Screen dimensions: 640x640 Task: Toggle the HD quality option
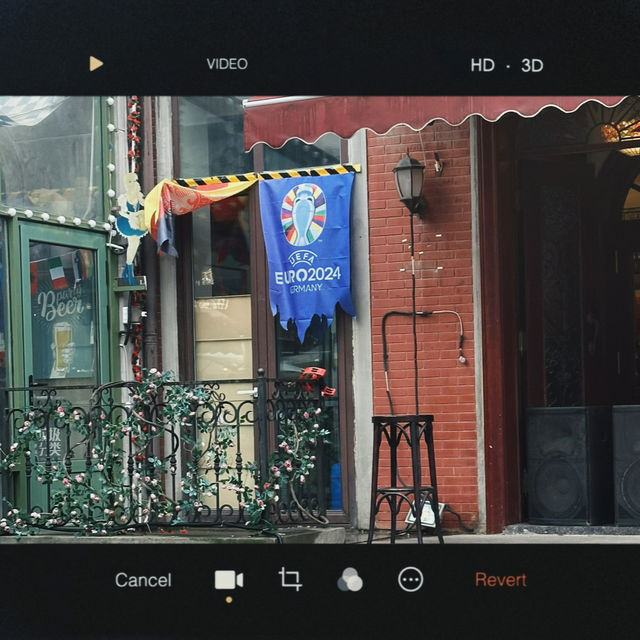click(x=482, y=65)
